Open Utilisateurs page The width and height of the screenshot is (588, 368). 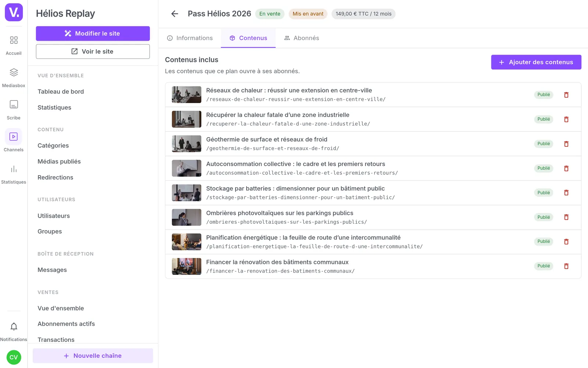point(54,216)
